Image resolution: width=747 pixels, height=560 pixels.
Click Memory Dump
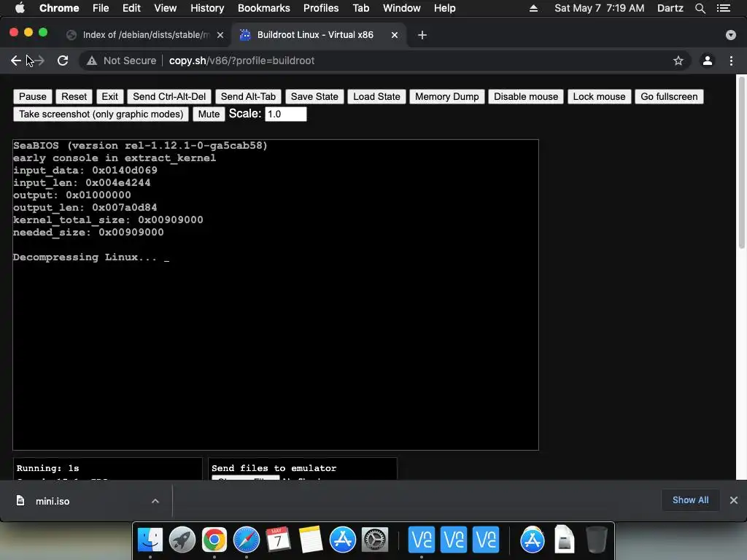pyautogui.click(x=447, y=97)
